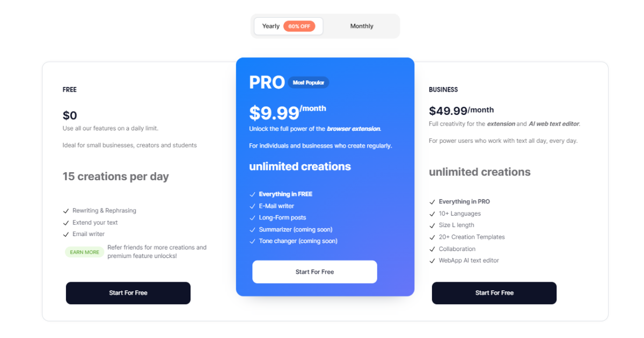Click checkmark next to 20+ Creation Templates
The height and width of the screenshot is (338, 644).
coord(432,237)
